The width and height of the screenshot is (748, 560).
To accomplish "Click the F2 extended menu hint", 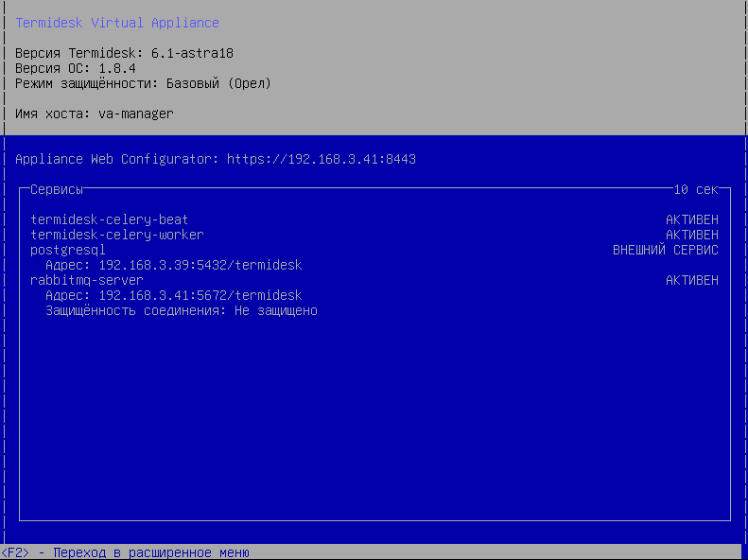I will (x=125, y=552).
